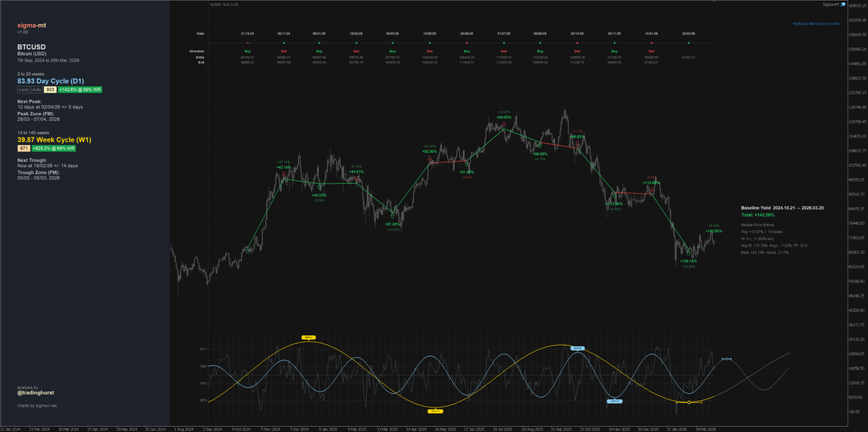Click the trade marker dot under 30/03/25
This screenshot has height=432, width=868.
point(392,43)
